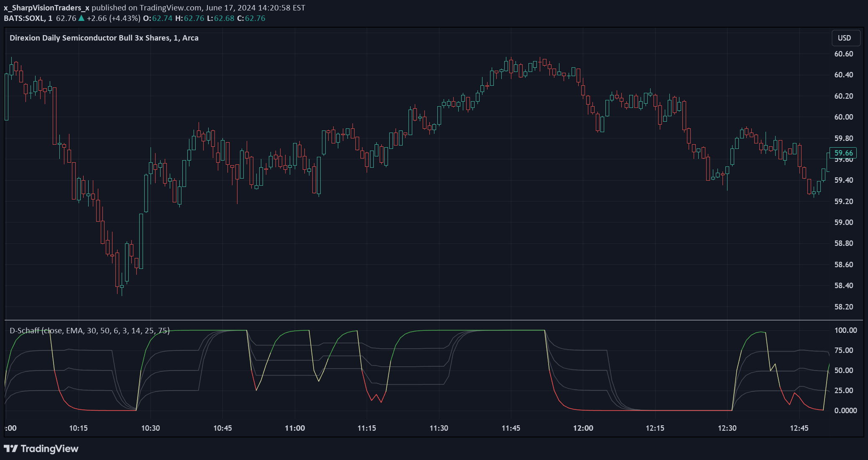Click the 58.80 price scale value
Image resolution: width=868 pixels, height=460 pixels.
844,243
